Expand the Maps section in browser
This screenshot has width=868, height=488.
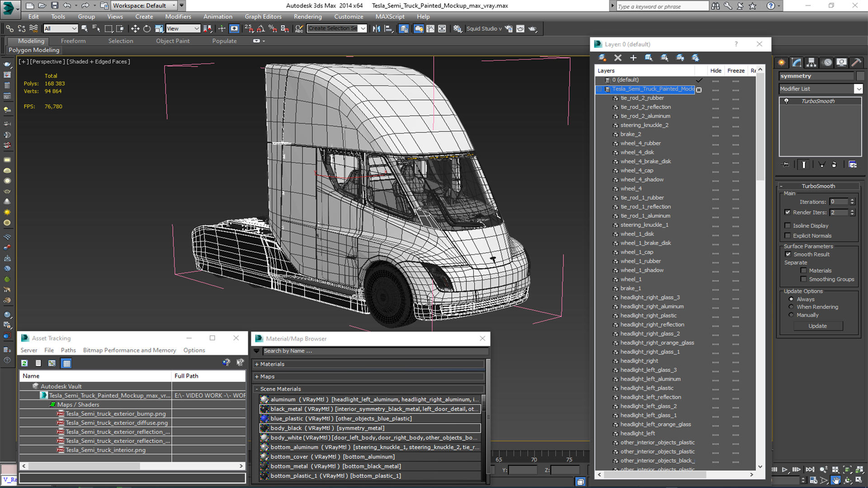click(x=256, y=376)
